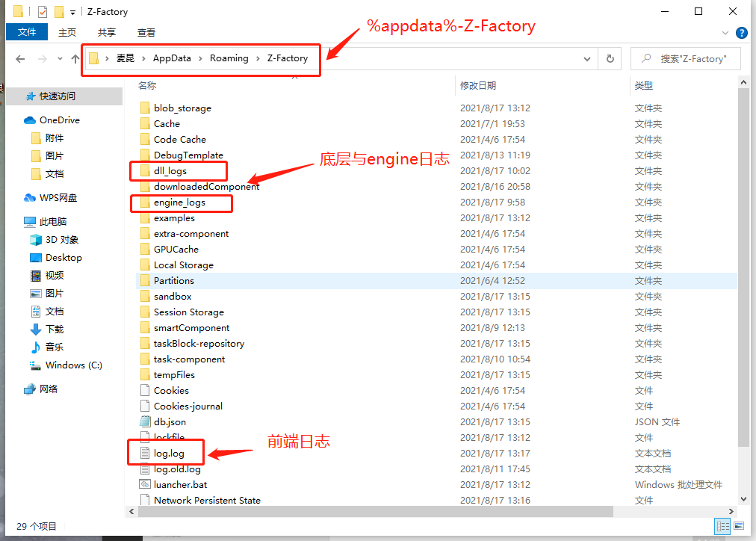
Task: Click the back navigation arrow
Action: pos(20,58)
